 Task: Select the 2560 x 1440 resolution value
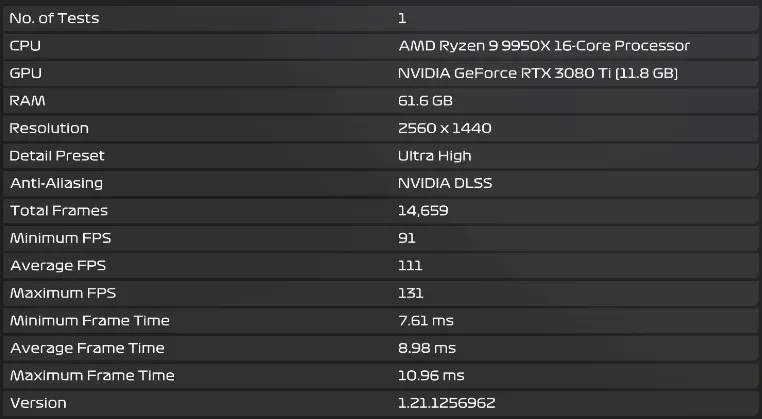pyautogui.click(x=444, y=128)
